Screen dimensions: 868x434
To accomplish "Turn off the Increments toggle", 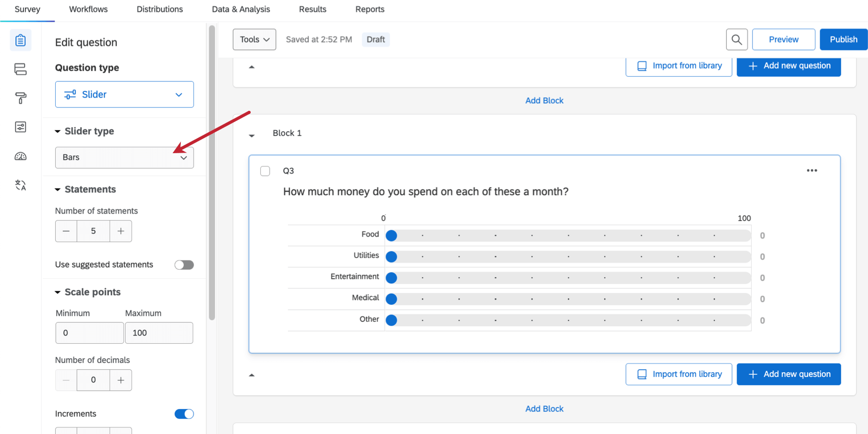I will pyautogui.click(x=184, y=414).
